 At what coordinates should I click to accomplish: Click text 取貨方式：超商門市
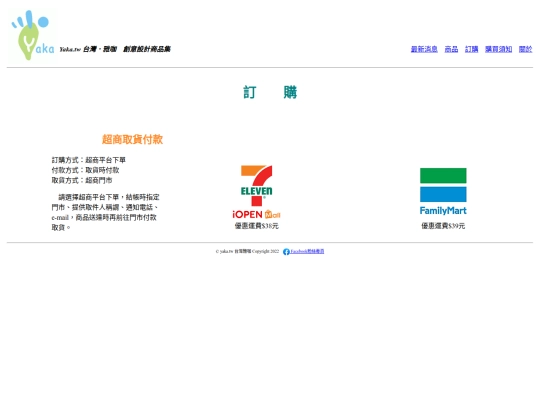click(x=82, y=180)
